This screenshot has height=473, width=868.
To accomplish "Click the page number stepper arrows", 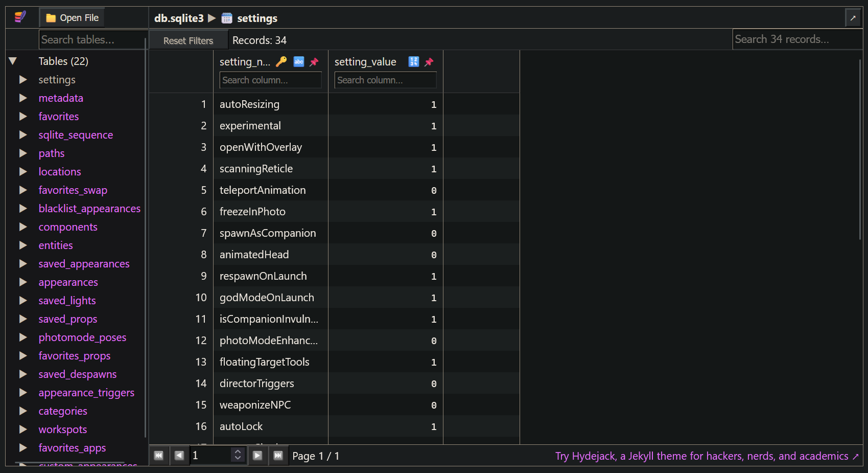I will click(238, 455).
